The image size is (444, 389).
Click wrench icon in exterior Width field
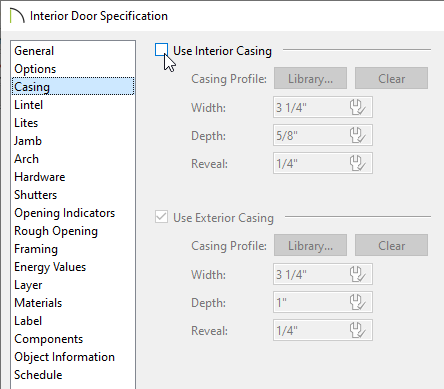pyautogui.click(x=358, y=274)
